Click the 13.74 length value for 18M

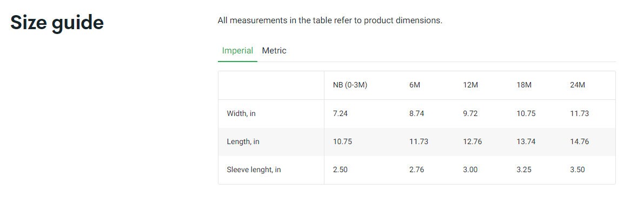click(526, 142)
